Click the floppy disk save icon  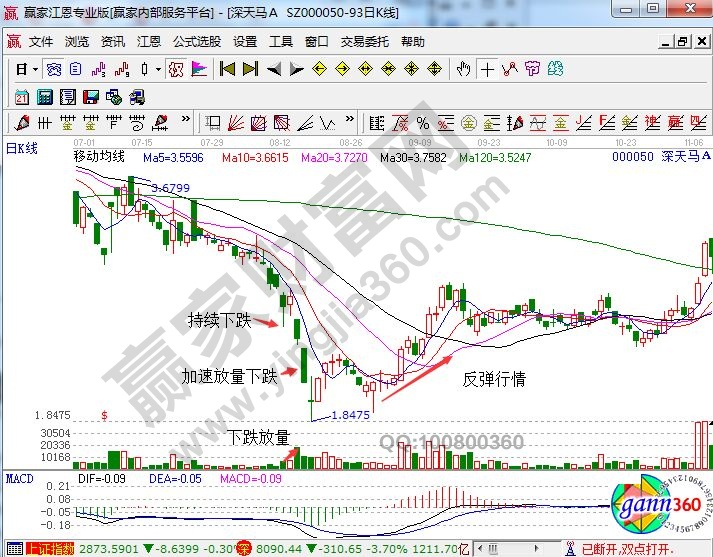point(90,97)
